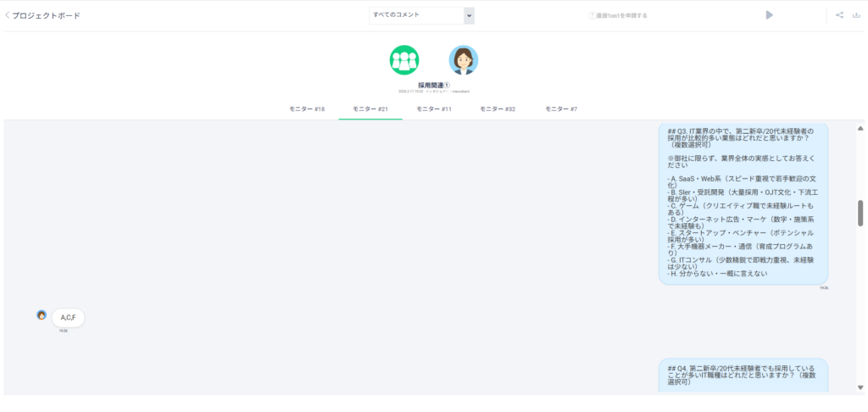Click the scrollbar up arrow
Screen dimensions: 868x412
(x=860, y=129)
